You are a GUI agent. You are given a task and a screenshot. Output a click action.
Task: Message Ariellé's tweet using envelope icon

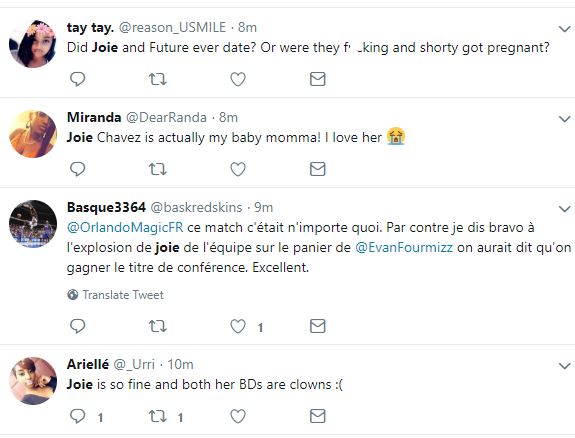pos(318,416)
